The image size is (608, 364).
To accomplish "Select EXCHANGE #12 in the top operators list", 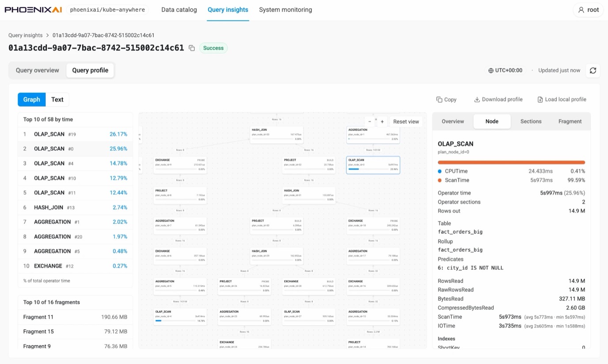I will point(75,266).
